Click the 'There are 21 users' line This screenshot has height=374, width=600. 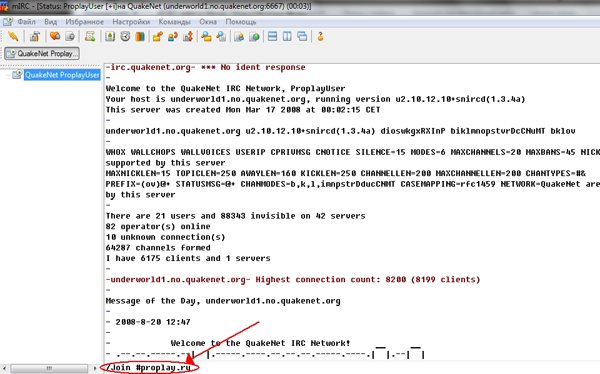(x=235, y=216)
